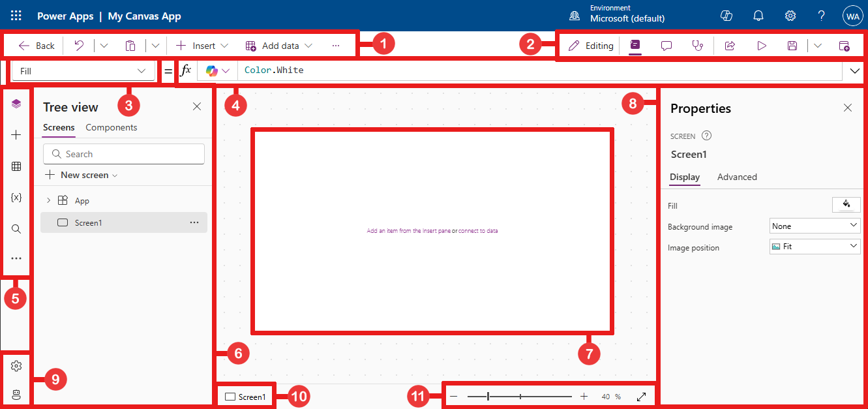Open the Fill property dropdown
The height and width of the screenshot is (409, 868).
(83, 70)
